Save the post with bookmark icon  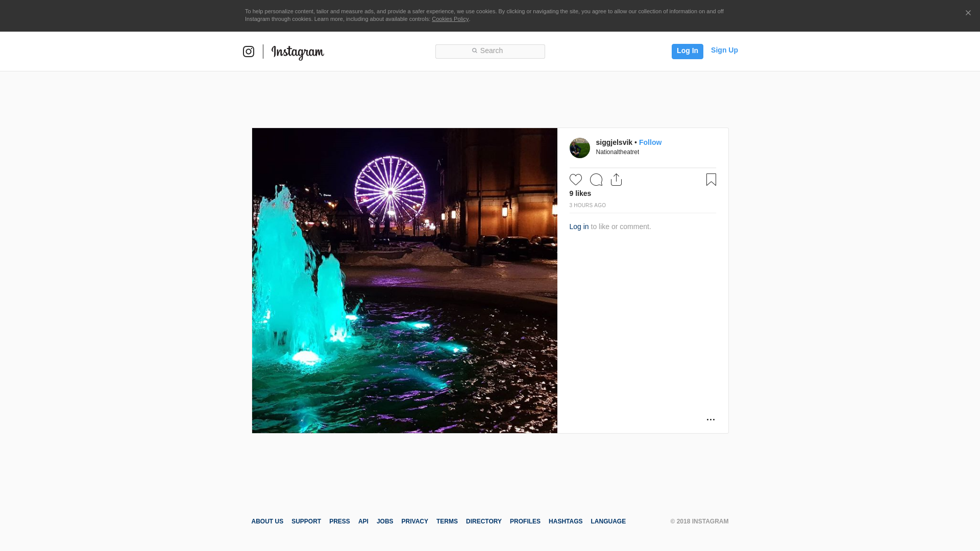(711, 180)
